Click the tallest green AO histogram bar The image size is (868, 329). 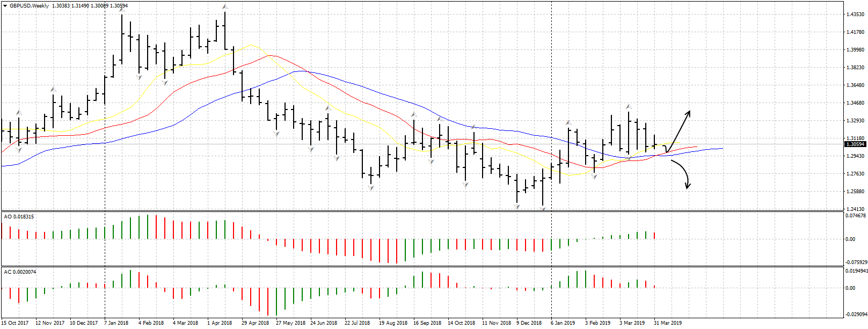148,227
